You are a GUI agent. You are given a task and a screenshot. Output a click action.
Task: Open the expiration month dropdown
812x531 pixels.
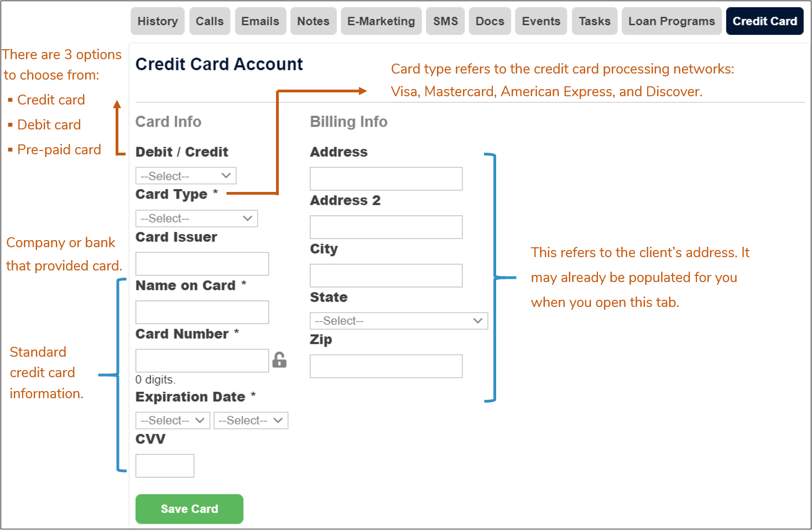pyautogui.click(x=172, y=420)
